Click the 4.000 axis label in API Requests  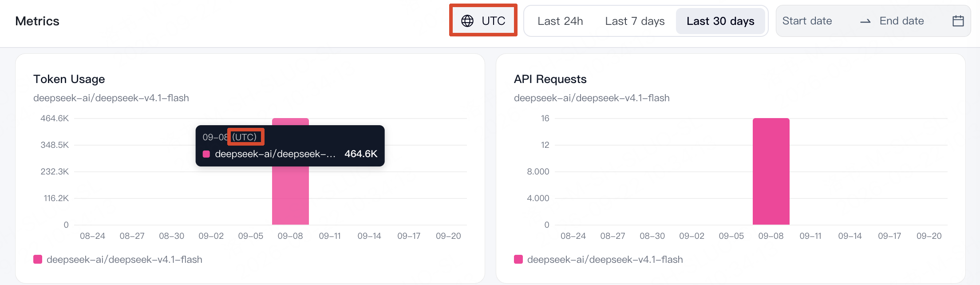click(x=538, y=198)
